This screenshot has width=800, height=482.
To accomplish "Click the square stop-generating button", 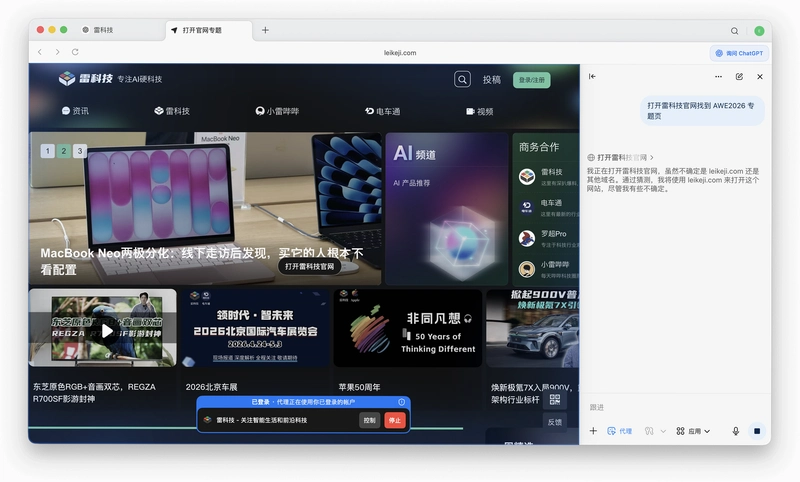I will tap(757, 431).
